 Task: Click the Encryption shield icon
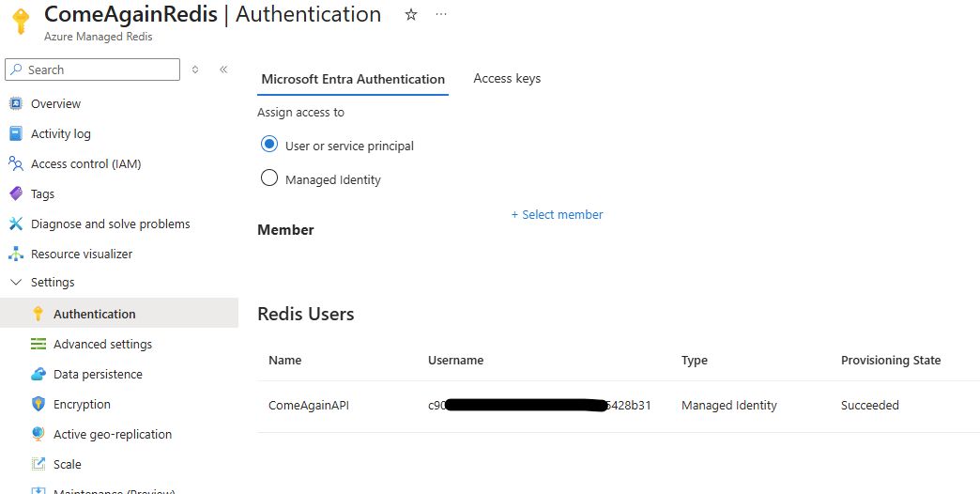coord(38,404)
